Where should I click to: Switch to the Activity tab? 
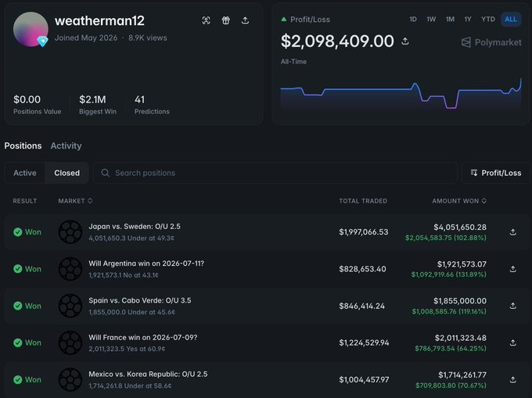pos(66,145)
